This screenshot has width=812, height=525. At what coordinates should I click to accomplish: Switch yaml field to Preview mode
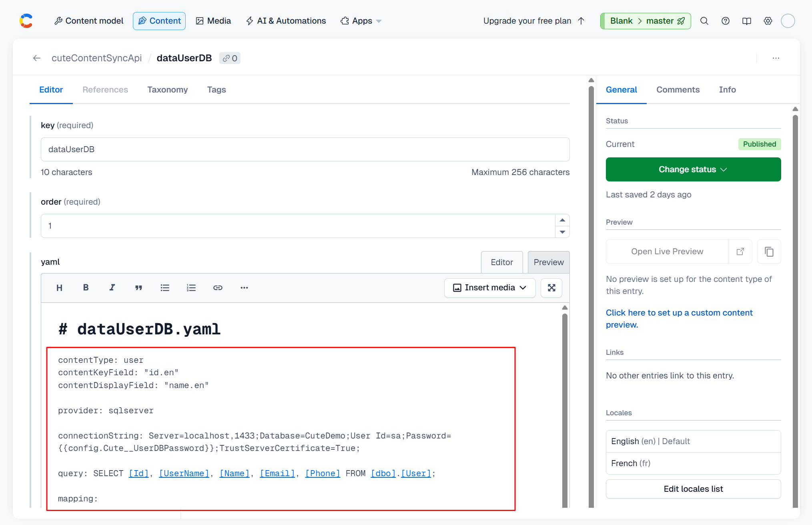tap(548, 262)
